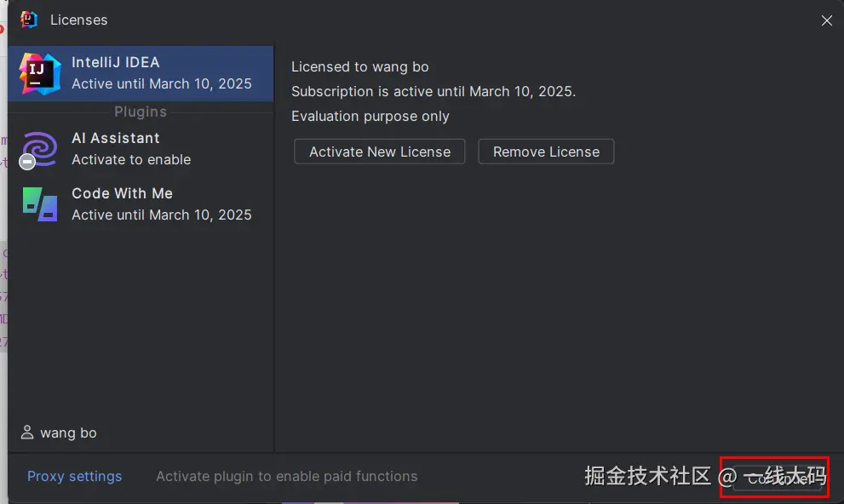Image resolution: width=844 pixels, height=504 pixels.
Task: Click the 'Evaluation purpose only' label
Action: (370, 116)
